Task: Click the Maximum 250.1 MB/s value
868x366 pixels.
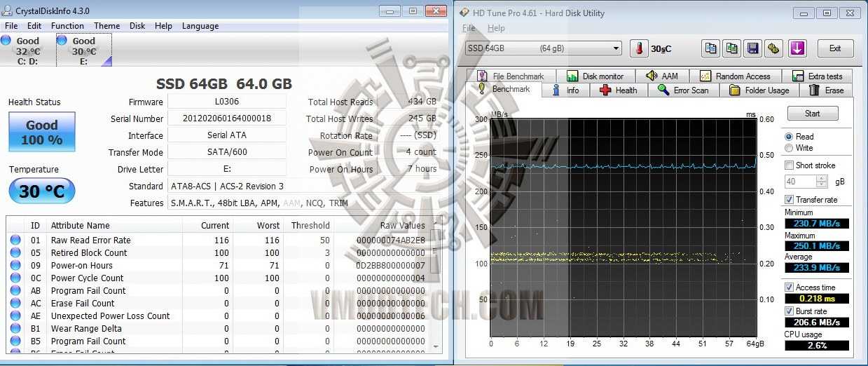Action: (x=817, y=246)
